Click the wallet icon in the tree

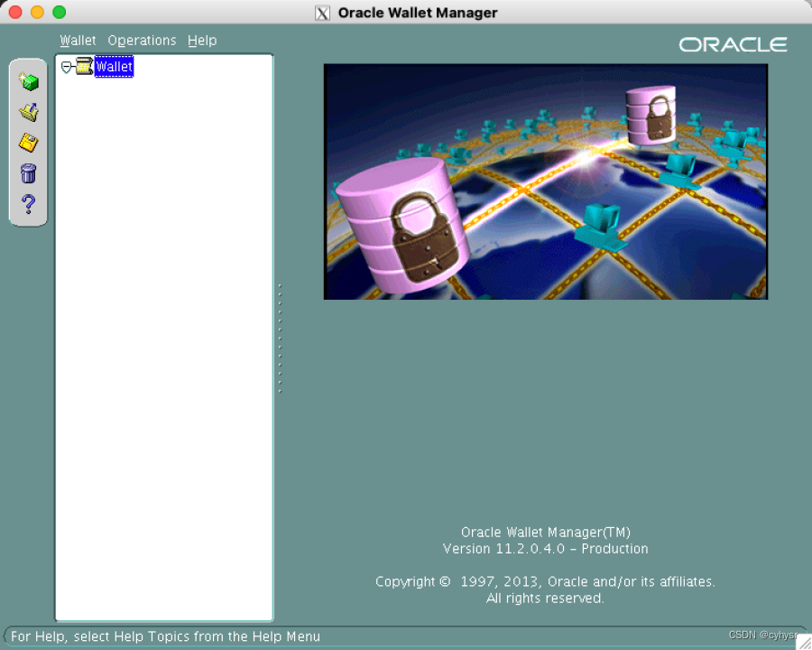click(x=85, y=66)
